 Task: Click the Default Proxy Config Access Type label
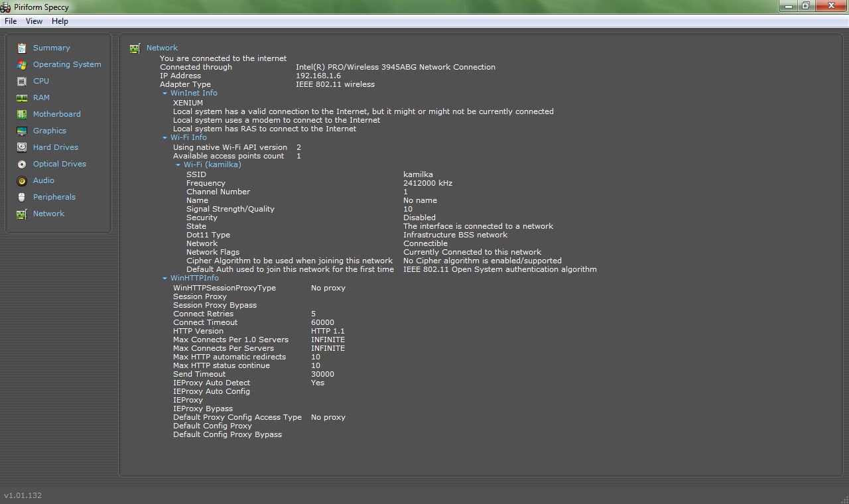point(237,417)
